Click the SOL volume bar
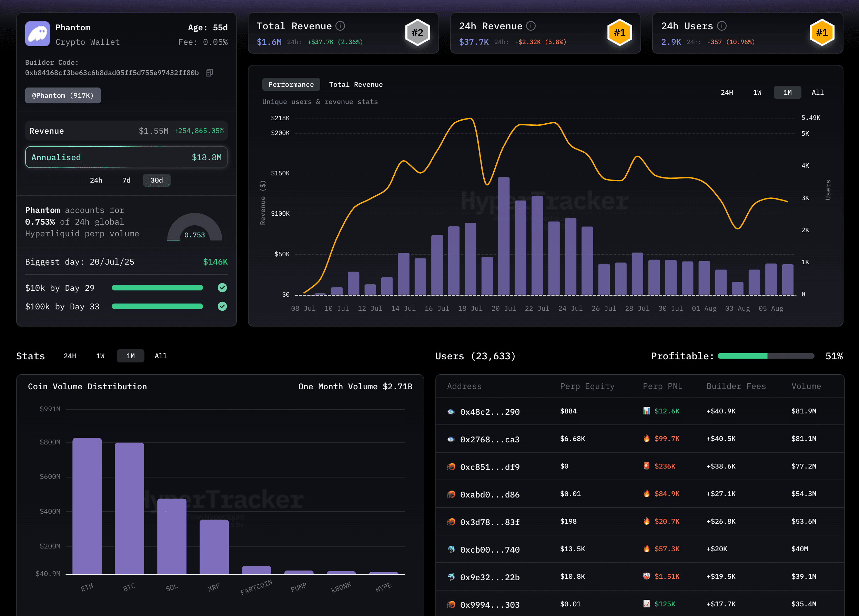The height and width of the screenshot is (616, 859). pos(172,536)
